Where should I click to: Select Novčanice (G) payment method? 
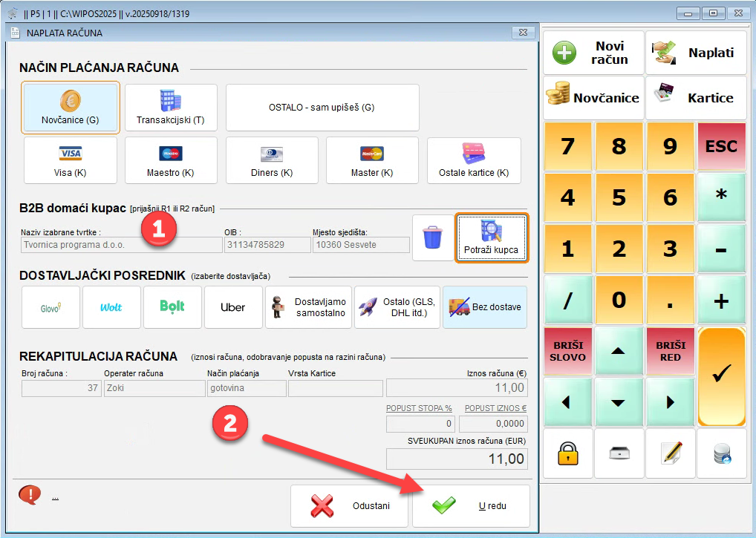tap(71, 108)
